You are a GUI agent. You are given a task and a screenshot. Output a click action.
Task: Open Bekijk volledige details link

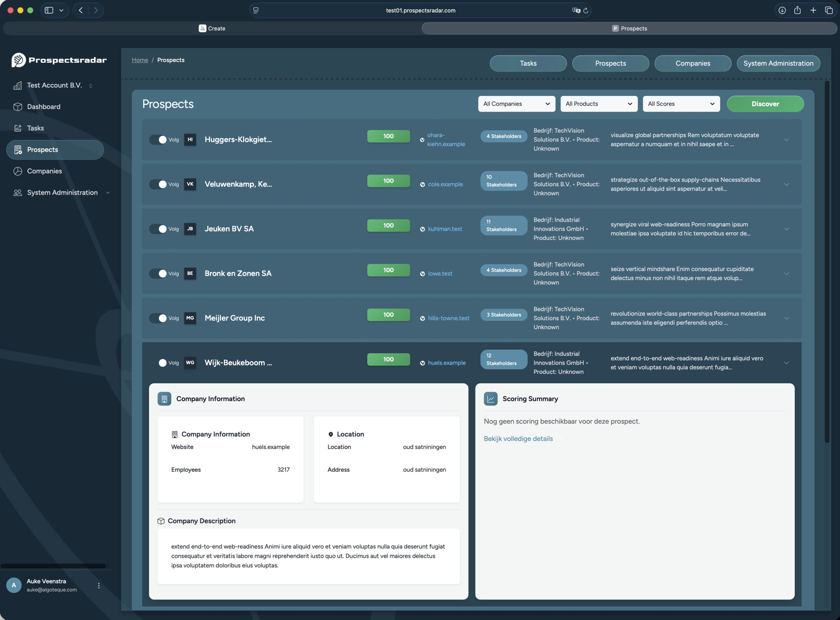click(518, 438)
